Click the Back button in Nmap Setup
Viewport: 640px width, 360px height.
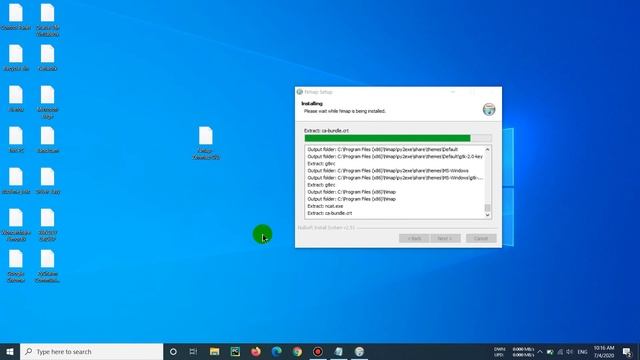[x=414, y=238]
